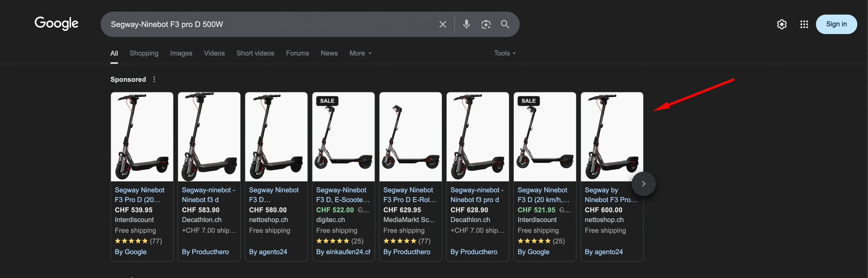Image resolution: width=868 pixels, height=278 pixels.
Task: Open 'Segway-Ninebot F3 D, E-Scoote…' link
Action: coord(343,195)
